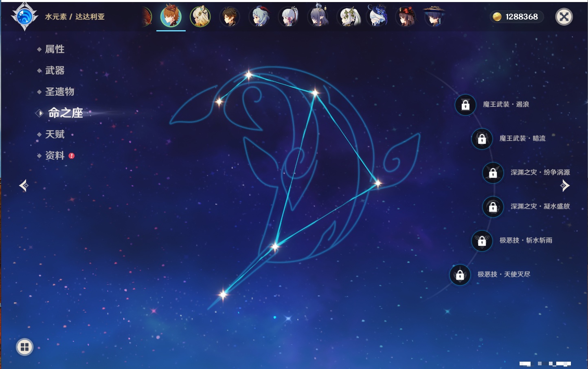
Task: Select the Zhongli character portrait
Action: [230, 17]
